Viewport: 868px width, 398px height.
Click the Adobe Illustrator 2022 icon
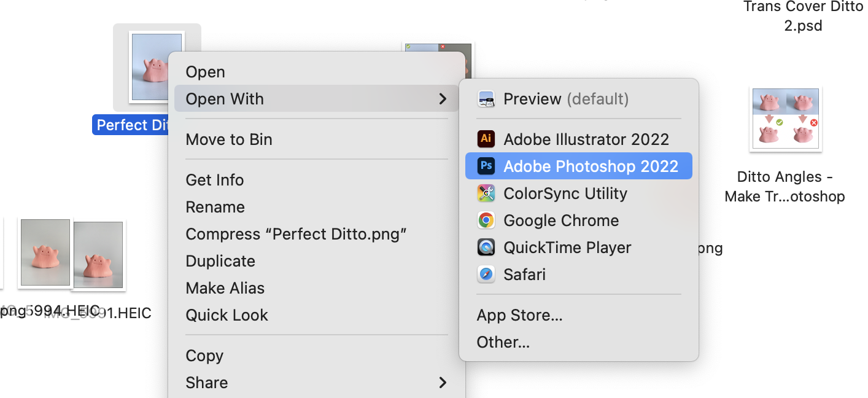click(486, 139)
